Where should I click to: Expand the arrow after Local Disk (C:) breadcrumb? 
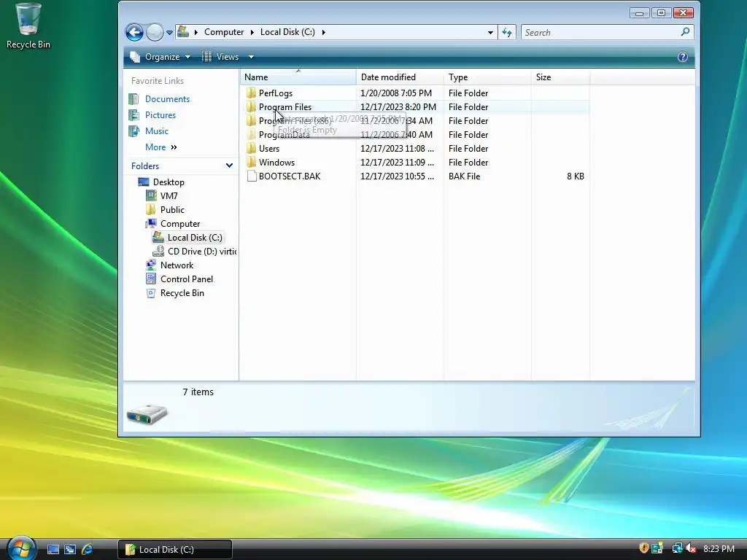point(323,32)
